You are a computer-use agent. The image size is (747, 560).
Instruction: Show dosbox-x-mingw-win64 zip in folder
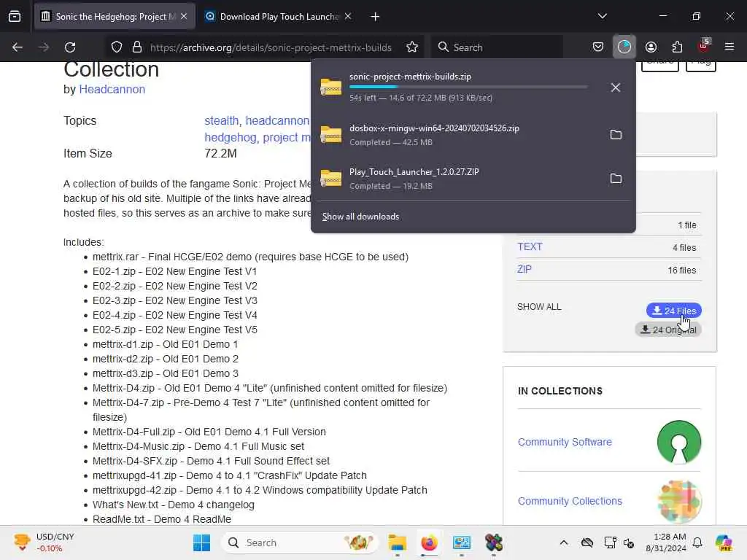coord(616,135)
